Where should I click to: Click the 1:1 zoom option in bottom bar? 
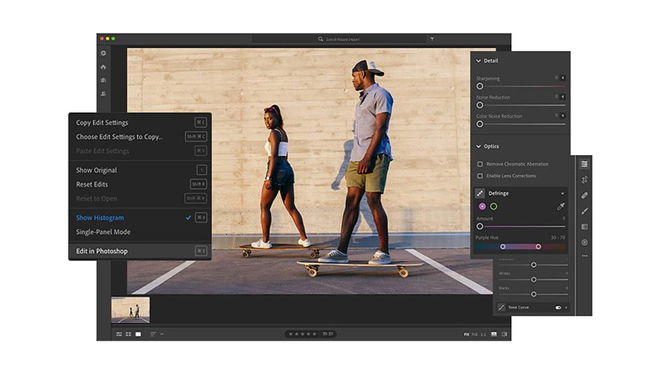[483, 334]
